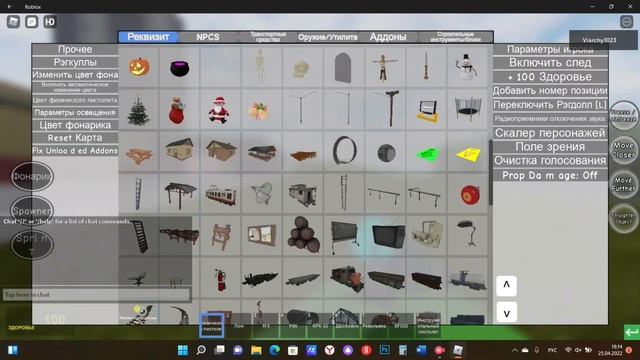This screenshot has height=360, width=640.
Task: Spawn the Santa Claus prop
Action: coord(220,109)
